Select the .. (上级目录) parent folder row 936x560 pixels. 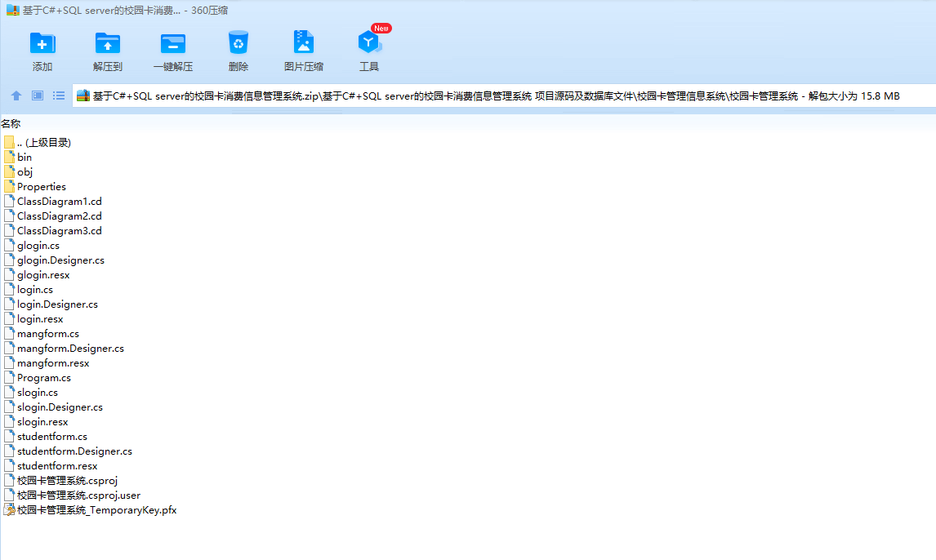tap(37, 143)
